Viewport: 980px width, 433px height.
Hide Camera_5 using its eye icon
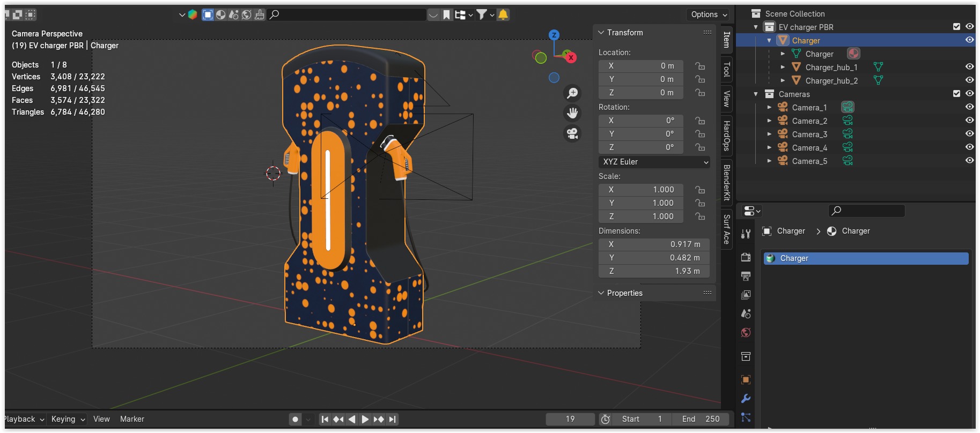[x=969, y=161]
